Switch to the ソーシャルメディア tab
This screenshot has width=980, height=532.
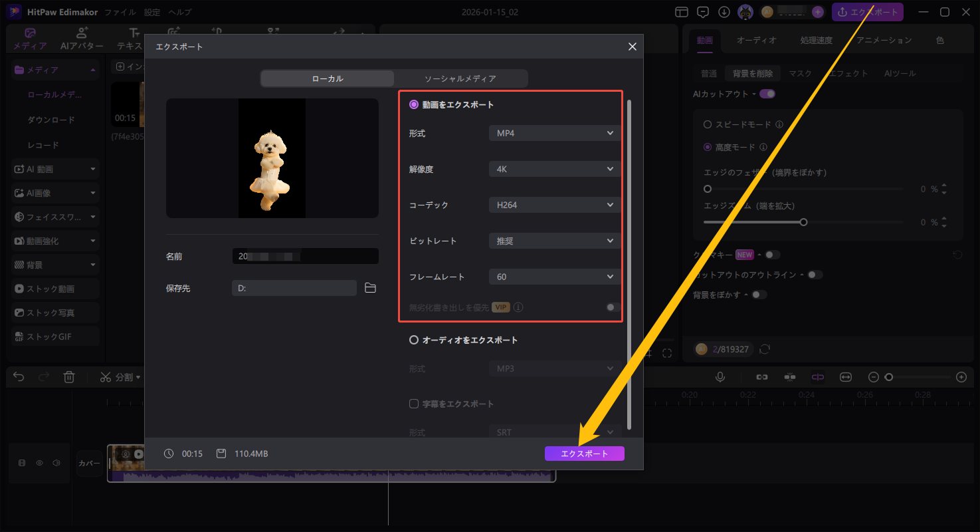click(460, 78)
